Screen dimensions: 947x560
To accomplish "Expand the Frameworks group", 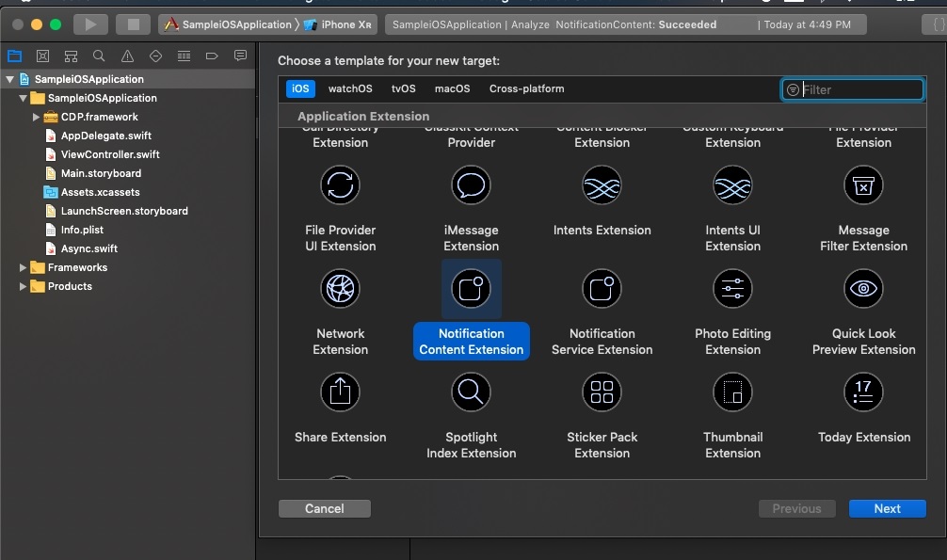I will pos(24,267).
